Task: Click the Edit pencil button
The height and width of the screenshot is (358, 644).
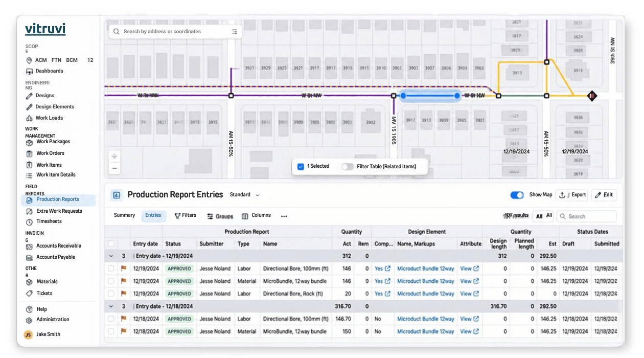Action: pos(604,195)
